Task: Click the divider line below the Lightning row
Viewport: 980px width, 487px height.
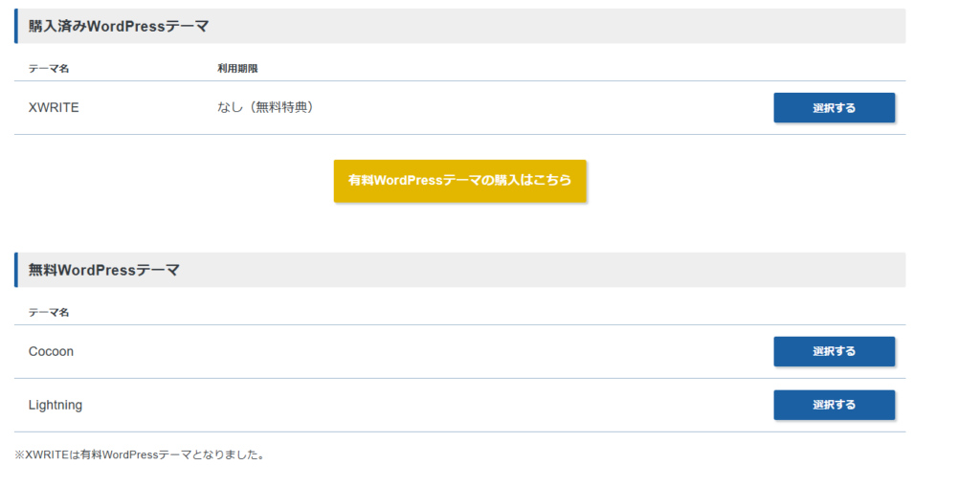Action: [459, 432]
